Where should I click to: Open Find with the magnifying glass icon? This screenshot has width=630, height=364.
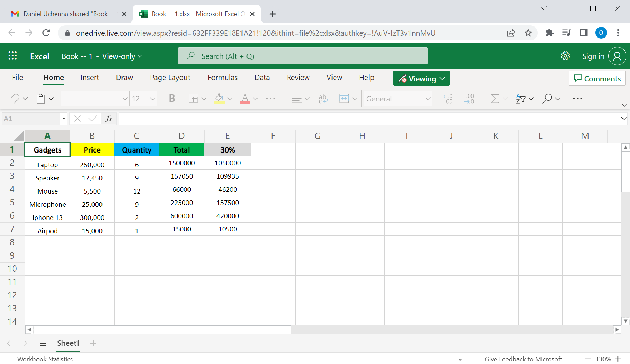coord(547,99)
